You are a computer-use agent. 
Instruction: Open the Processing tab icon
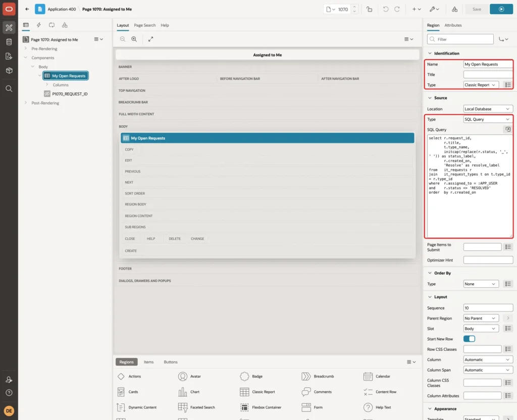coord(51,25)
